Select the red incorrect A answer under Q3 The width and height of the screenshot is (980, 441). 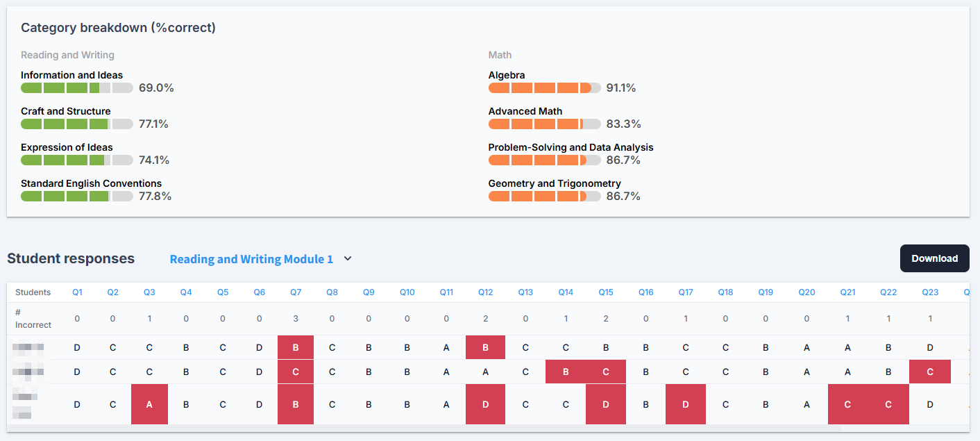click(149, 404)
